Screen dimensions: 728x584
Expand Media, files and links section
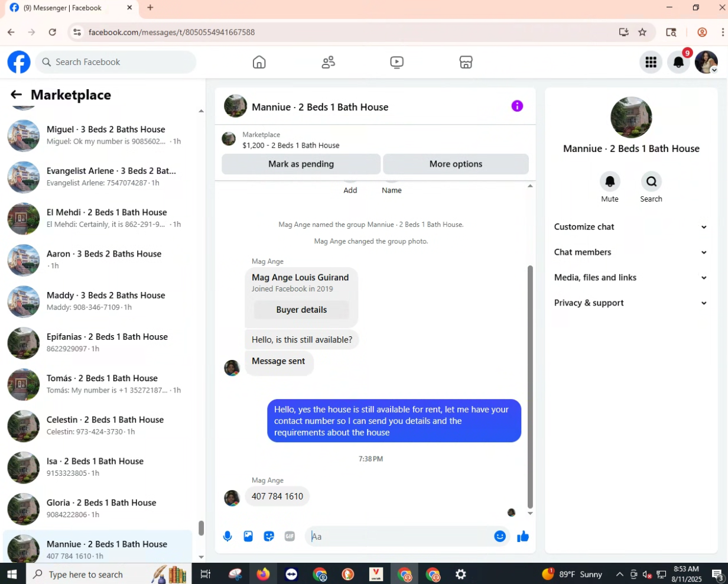click(630, 278)
